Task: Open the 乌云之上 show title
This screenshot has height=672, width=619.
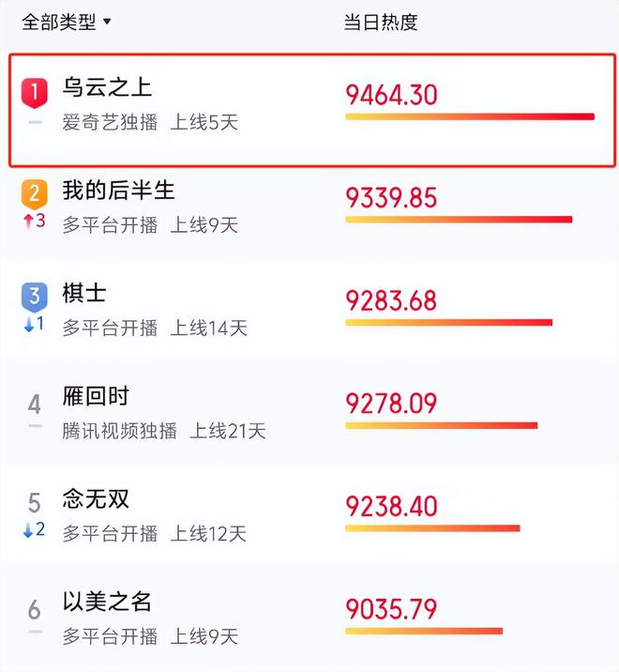Action: (x=107, y=87)
